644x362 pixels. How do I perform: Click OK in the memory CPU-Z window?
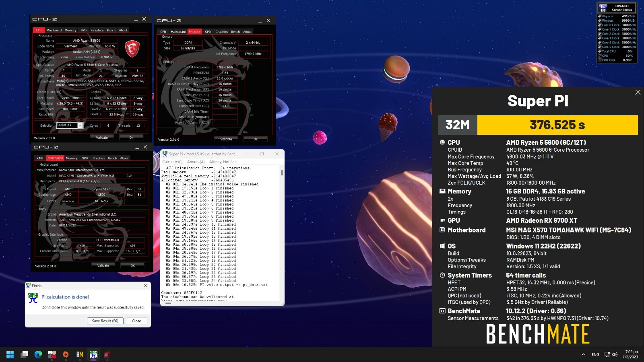tap(256, 139)
